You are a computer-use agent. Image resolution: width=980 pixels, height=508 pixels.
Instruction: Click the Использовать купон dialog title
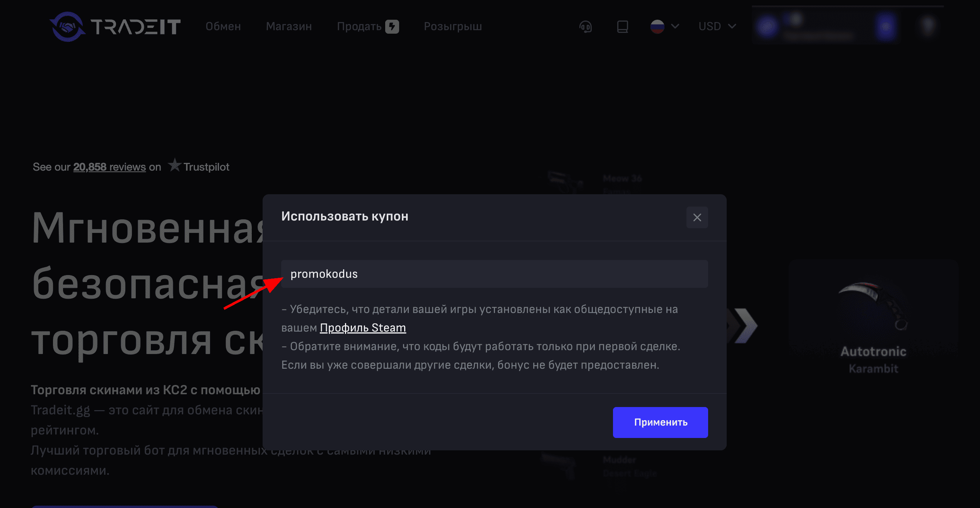tap(345, 216)
